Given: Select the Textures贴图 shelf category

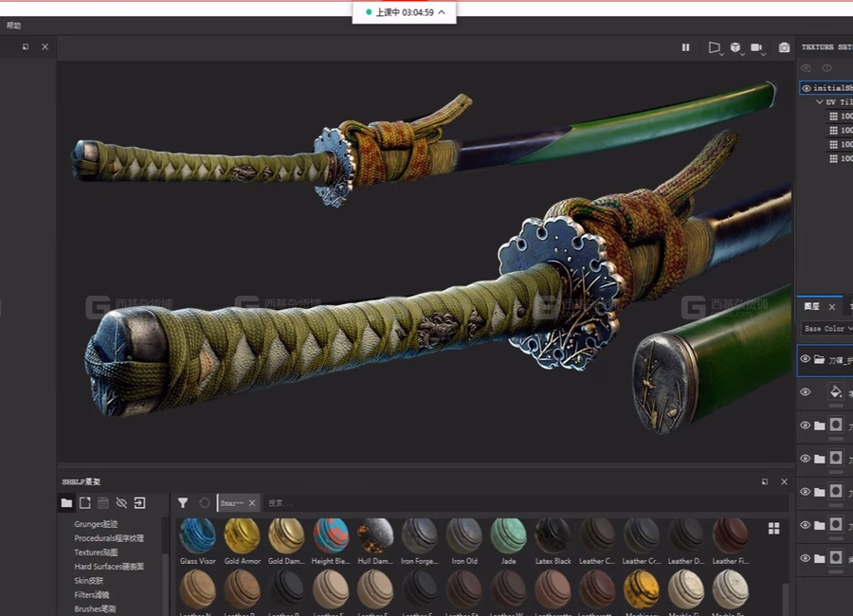Looking at the screenshot, I should point(96,552).
